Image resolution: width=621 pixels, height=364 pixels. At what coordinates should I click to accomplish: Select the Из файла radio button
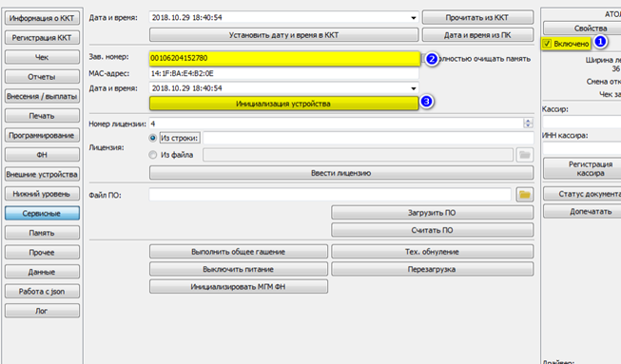pyautogui.click(x=152, y=155)
